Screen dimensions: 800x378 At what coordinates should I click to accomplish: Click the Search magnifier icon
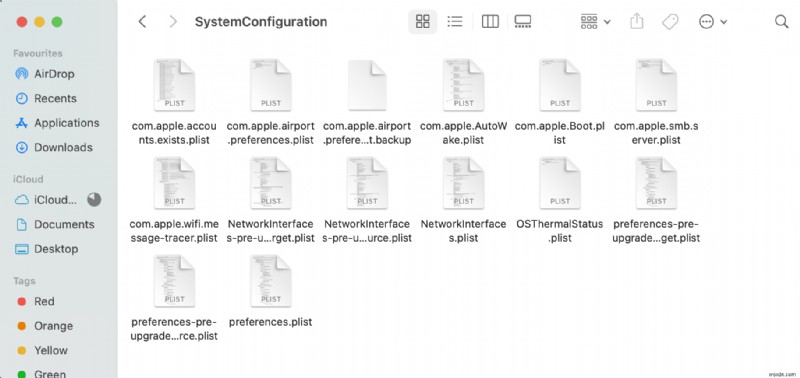pos(781,21)
